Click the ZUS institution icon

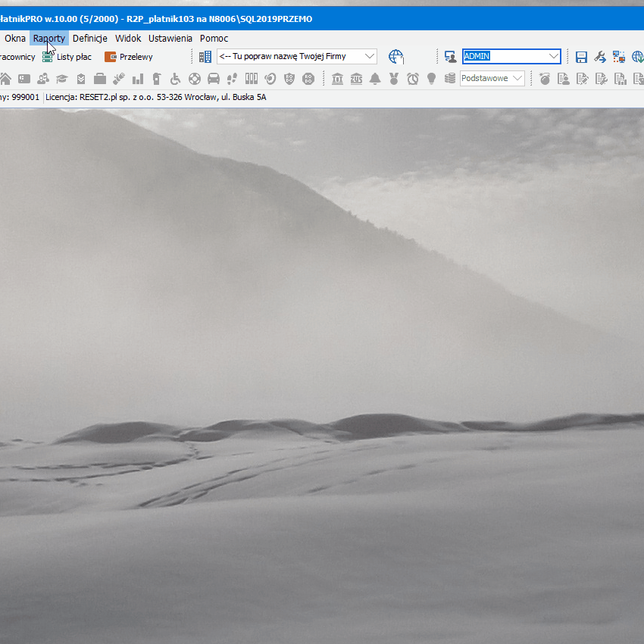click(x=356, y=79)
